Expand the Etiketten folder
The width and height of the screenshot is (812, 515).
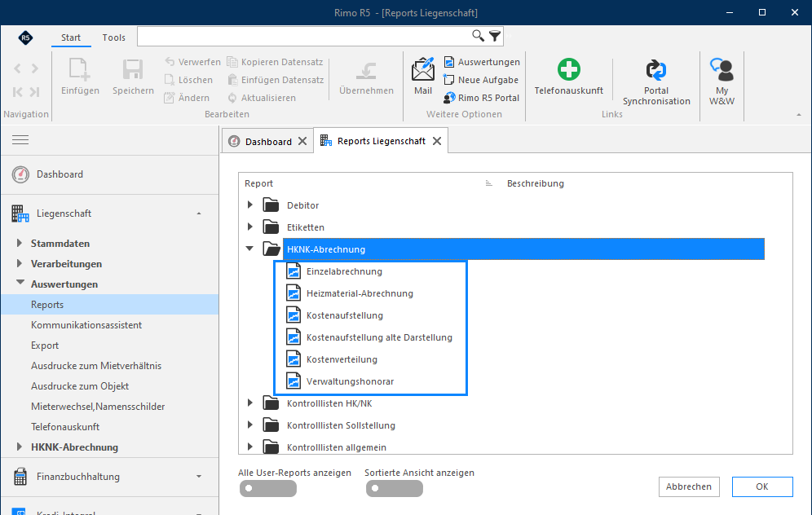[249, 227]
